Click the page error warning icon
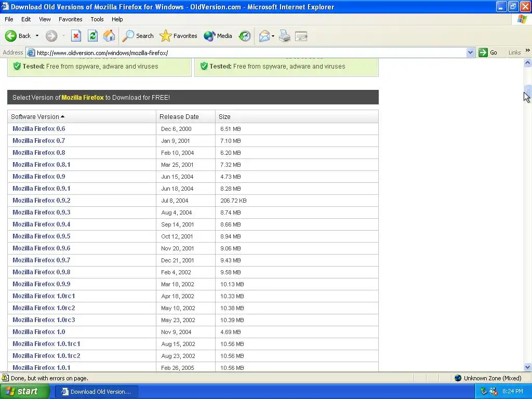 (5, 378)
